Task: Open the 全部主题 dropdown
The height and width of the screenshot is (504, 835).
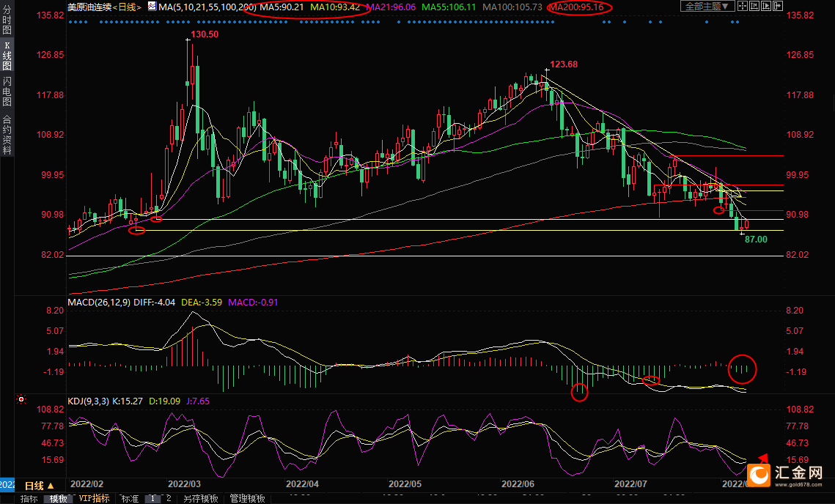Action: [707, 6]
